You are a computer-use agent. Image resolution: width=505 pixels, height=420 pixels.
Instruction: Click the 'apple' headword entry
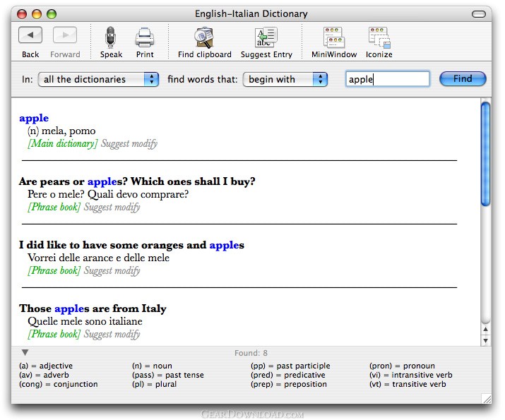click(34, 118)
